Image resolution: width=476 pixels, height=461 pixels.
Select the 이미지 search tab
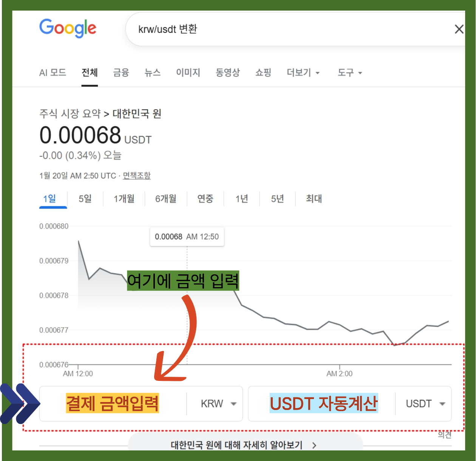click(x=188, y=73)
